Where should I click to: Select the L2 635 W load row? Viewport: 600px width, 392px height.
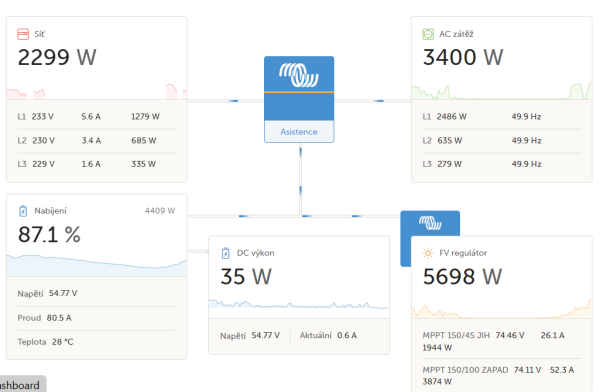point(501,140)
